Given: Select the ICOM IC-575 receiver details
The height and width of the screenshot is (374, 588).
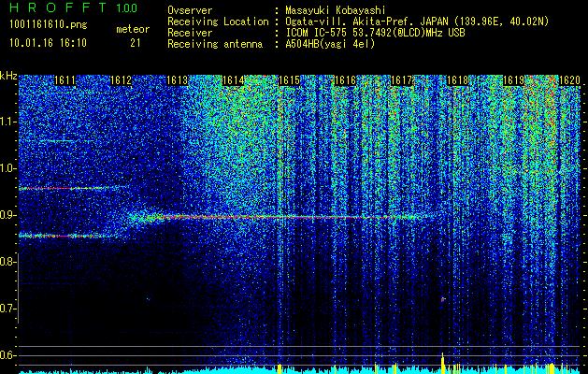Looking at the screenshot, I should (x=376, y=33).
